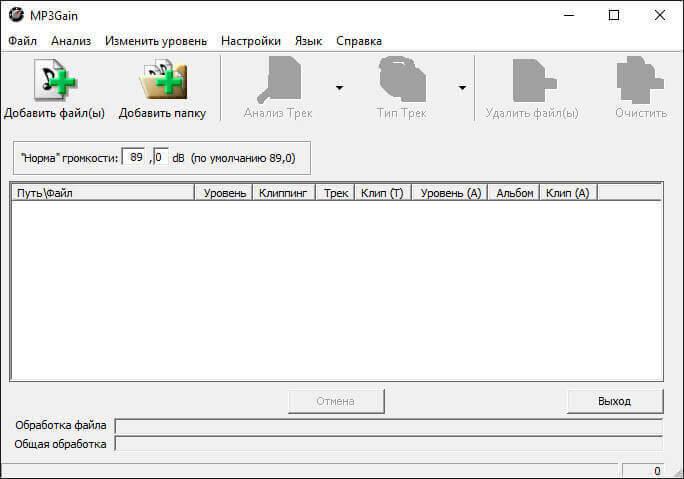
Task: Expand the Анализ Трек dropdown arrow
Action: 339,88
